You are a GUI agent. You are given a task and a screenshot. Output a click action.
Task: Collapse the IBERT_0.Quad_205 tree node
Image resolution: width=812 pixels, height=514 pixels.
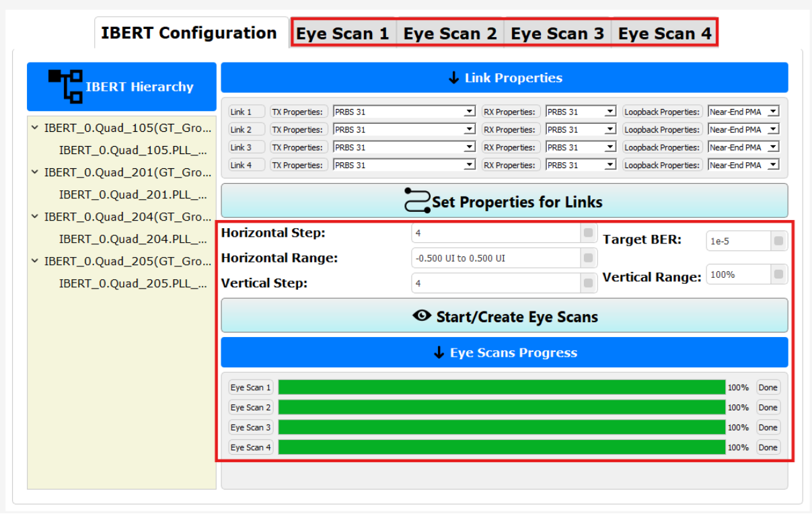[x=35, y=261]
